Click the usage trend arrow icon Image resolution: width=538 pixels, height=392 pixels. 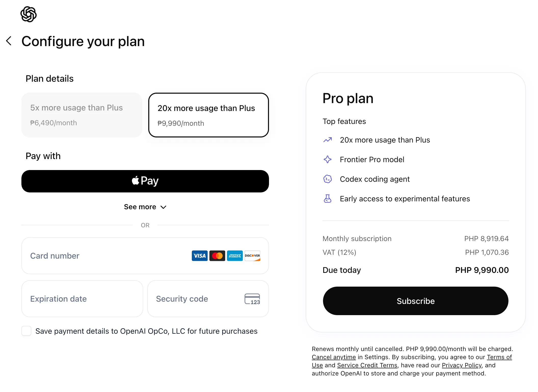coord(328,140)
